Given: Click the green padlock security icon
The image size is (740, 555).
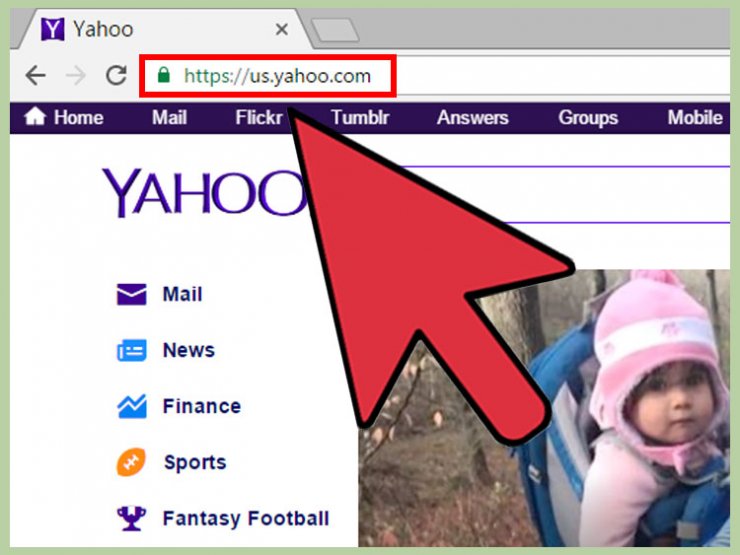Looking at the screenshot, I should point(163,75).
